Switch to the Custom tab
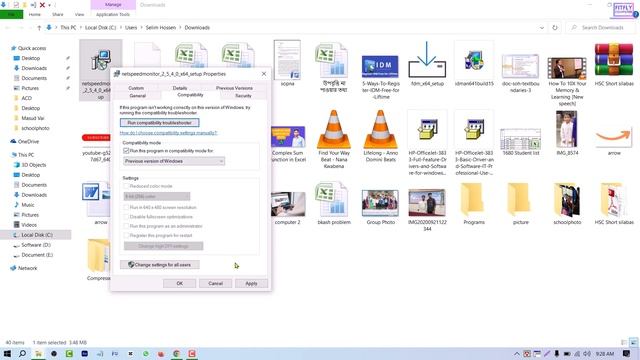 click(136, 88)
